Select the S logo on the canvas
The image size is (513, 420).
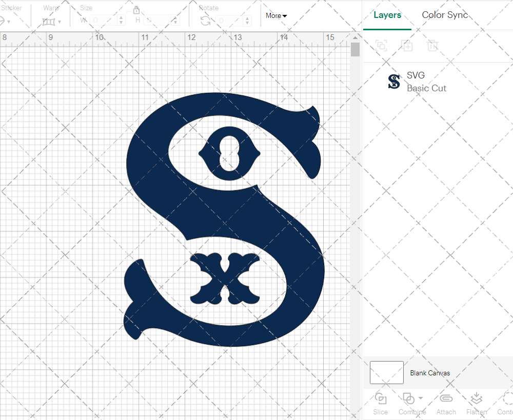click(x=225, y=220)
